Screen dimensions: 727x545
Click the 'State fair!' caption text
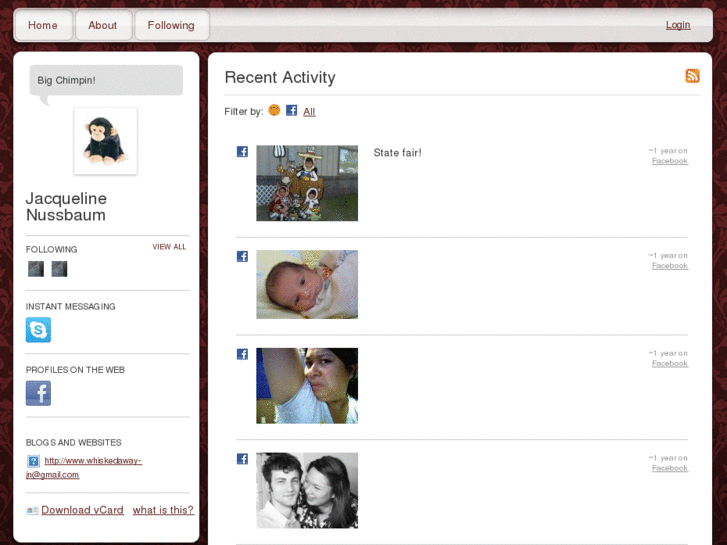(x=397, y=153)
